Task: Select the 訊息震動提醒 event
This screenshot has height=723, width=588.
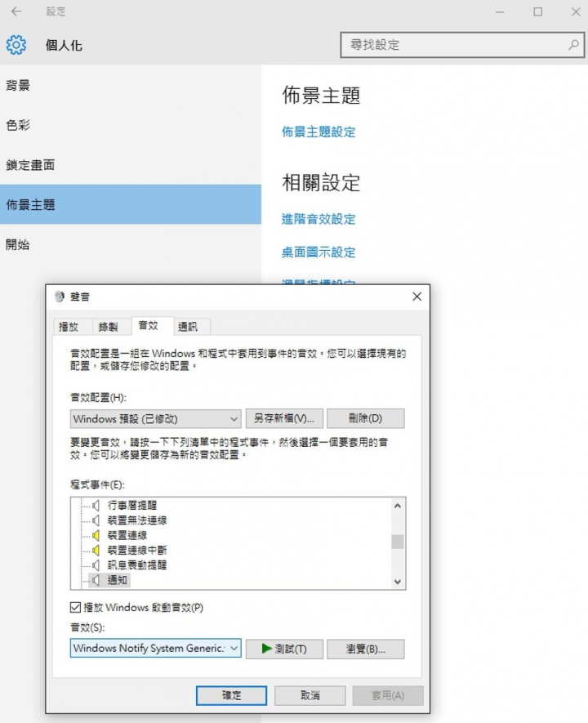Action: click(137, 565)
